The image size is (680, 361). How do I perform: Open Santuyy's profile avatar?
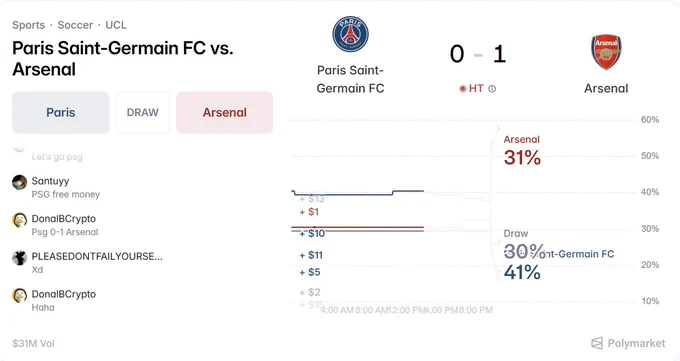pyautogui.click(x=20, y=183)
